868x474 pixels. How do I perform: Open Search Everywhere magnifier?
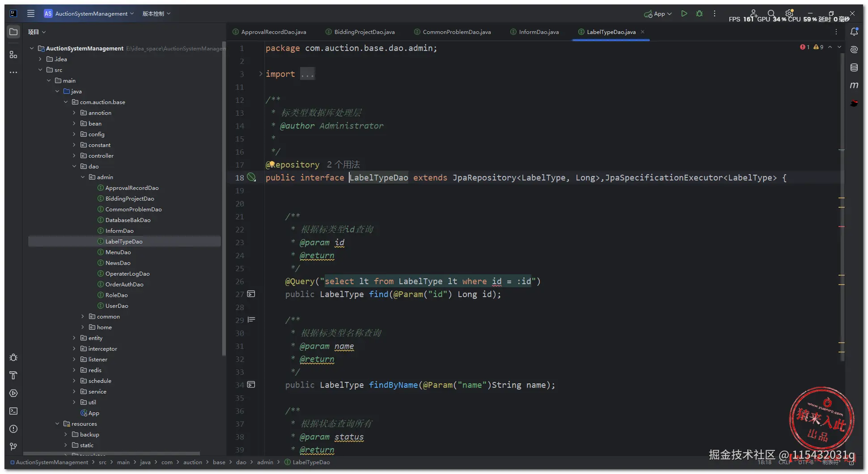pyautogui.click(x=771, y=13)
